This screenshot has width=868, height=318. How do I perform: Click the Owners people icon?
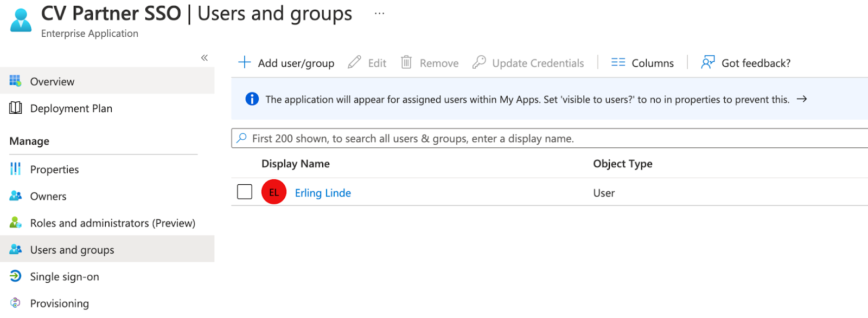15,196
